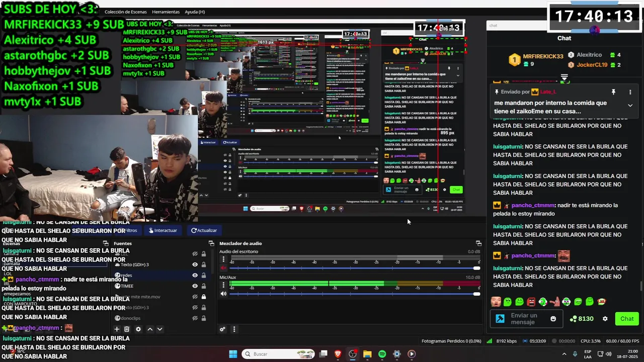Unpin the pinned chat message
The image size is (644, 362).
pos(613,92)
